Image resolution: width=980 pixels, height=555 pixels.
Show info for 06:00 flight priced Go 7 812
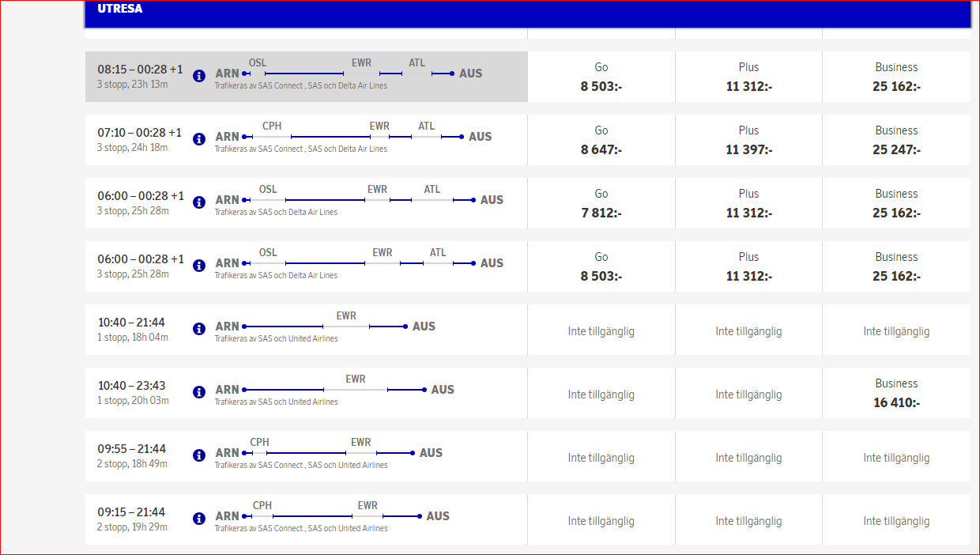(199, 202)
